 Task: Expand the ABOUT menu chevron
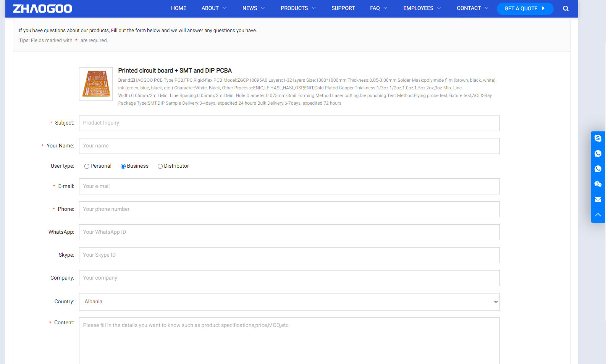(225, 8)
